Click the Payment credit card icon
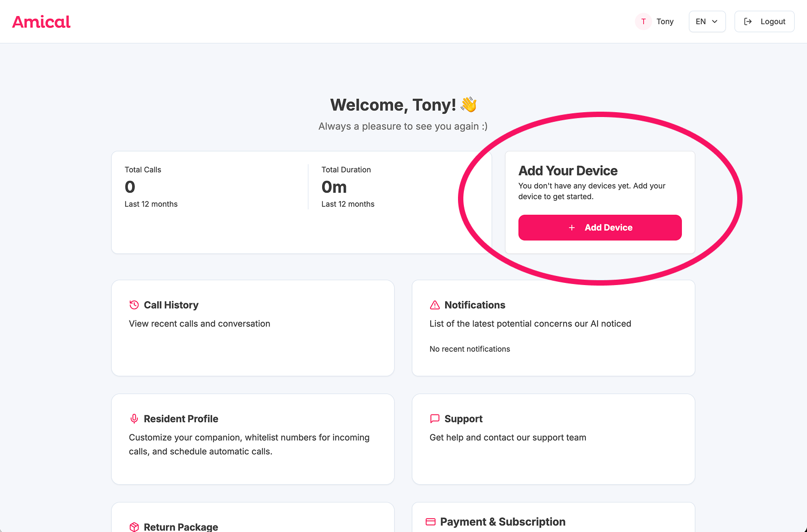Viewport: 807px width, 532px height. pos(431,522)
